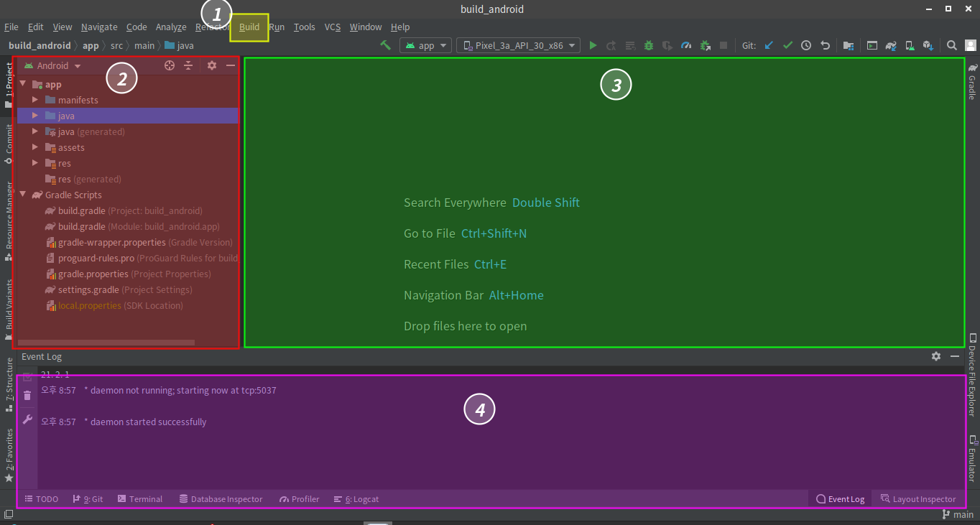Click Git Rollback undo arrow icon
This screenshot has height=525, width=980.
(825, 45)
